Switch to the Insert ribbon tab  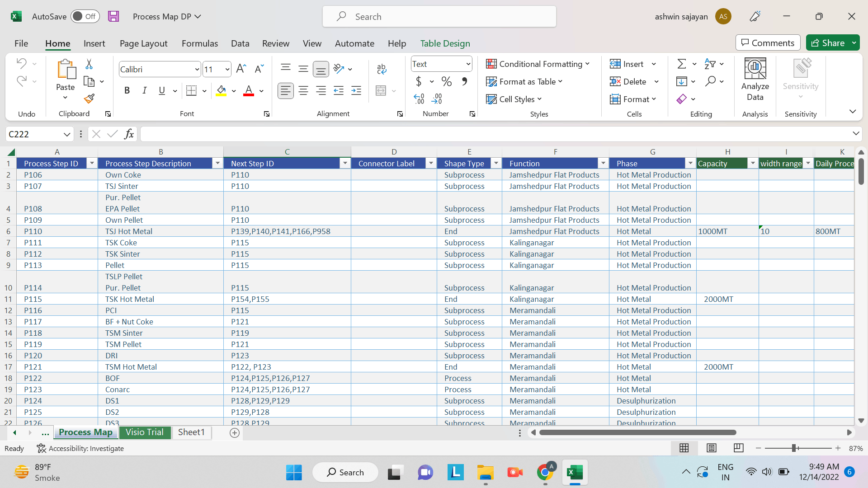(94, 43)
